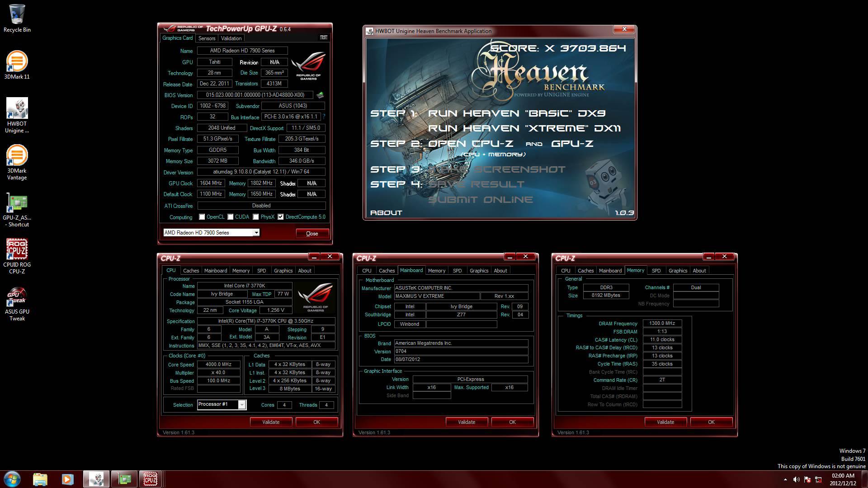
Task: Click Save Result in Heaven window
Action: click(x=476, y=184)
